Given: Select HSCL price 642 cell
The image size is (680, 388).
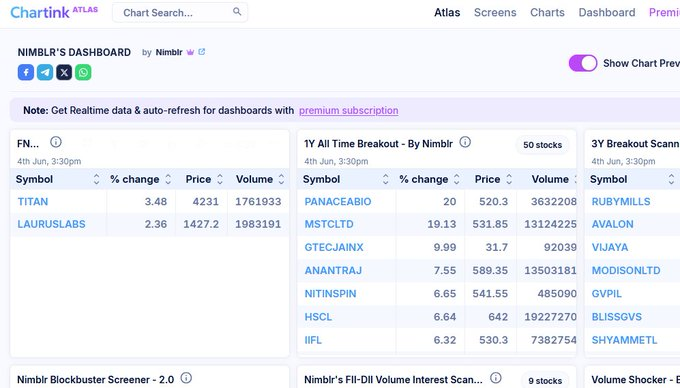Looking at the screenshot, I should pyautogui.click(x=490, y=317).
